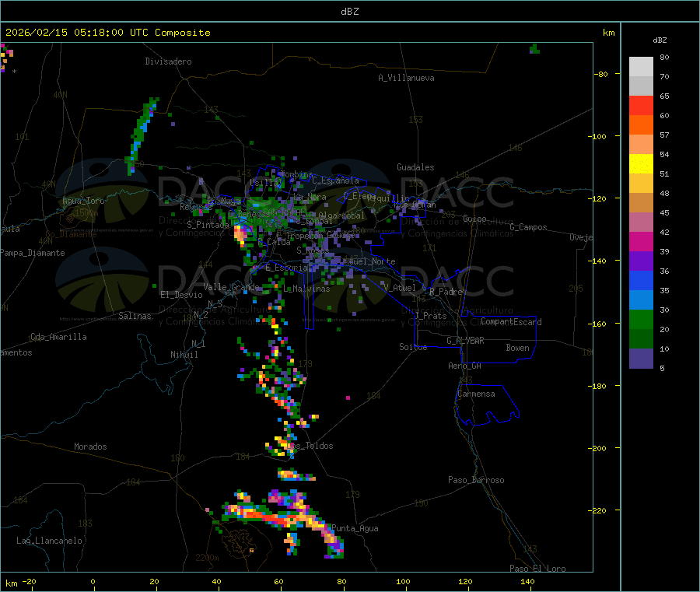Screen dimensions: 700x592
Task: Click the G_ALVEAR map label
Action: 466,341
